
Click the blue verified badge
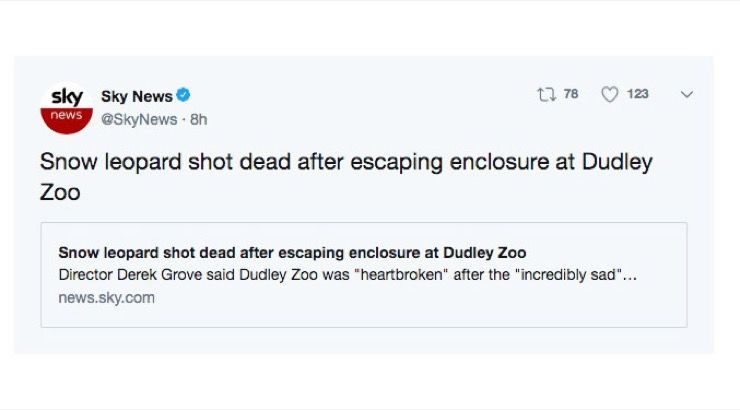pyautogui.click(x=183, y=96)
